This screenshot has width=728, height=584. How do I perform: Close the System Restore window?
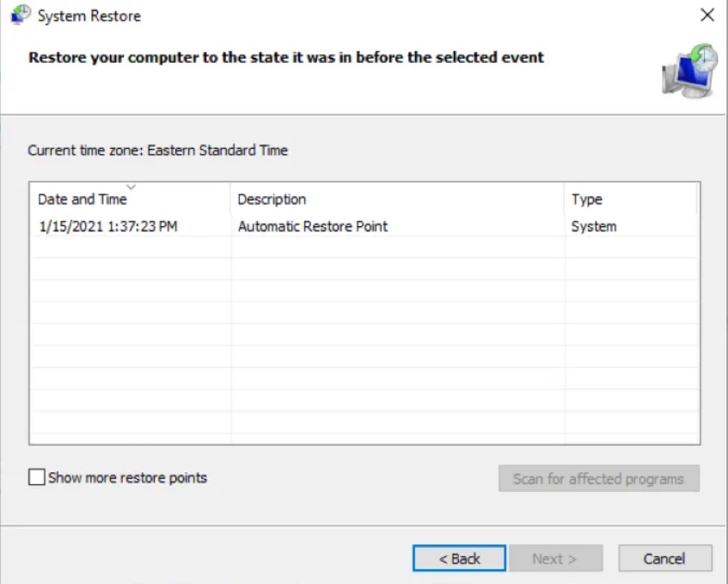tap(707, 15)
